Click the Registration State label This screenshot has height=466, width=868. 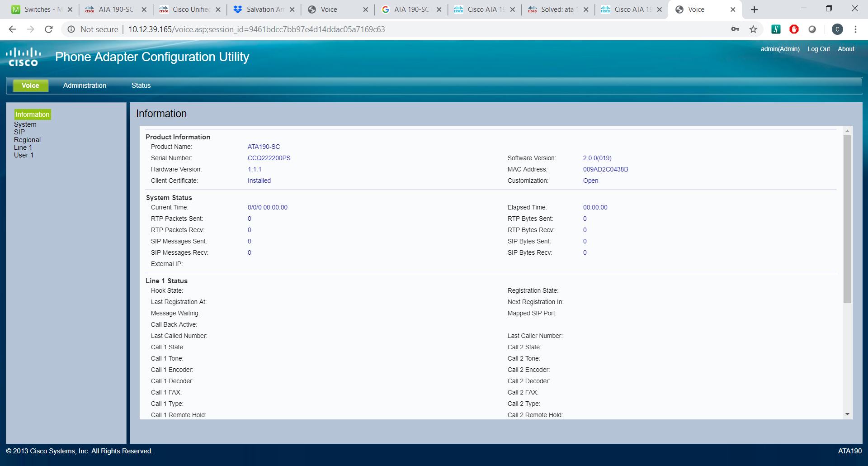click(533, 290)
